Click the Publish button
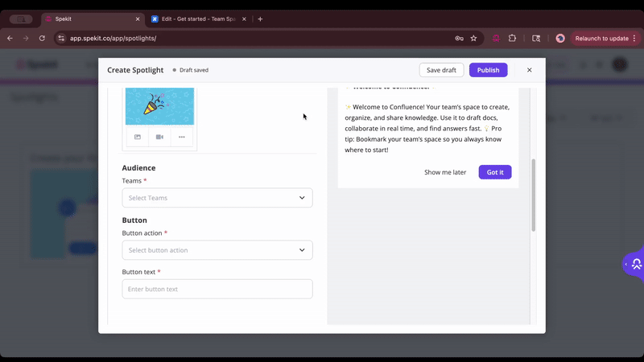Viewport: 644px width, 362px height. [488, 70]
